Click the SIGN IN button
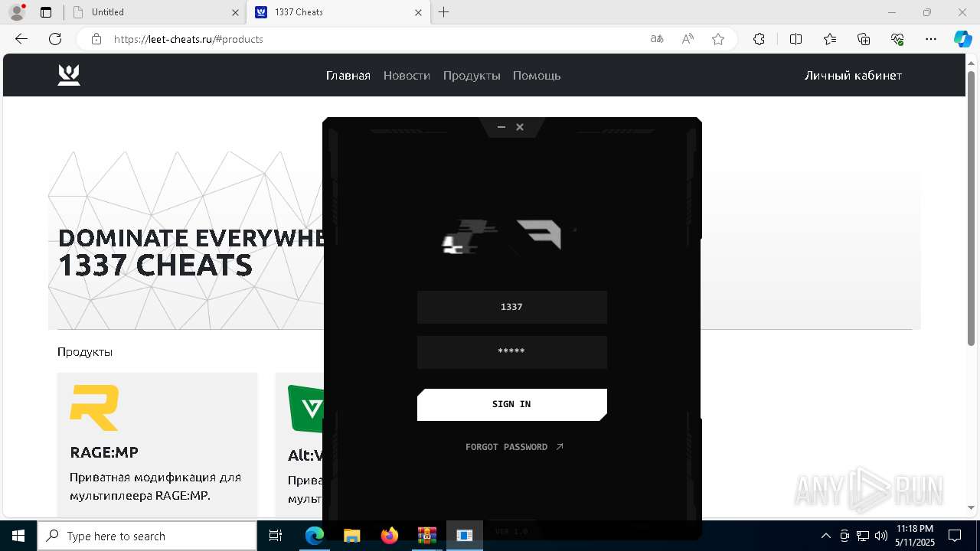 pos(512,404)
